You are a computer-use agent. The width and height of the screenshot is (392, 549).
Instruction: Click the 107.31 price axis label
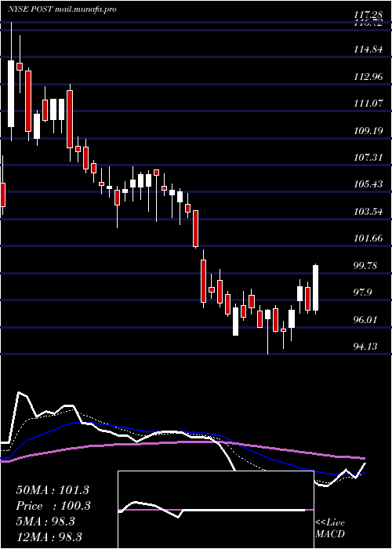pos(368,158)
